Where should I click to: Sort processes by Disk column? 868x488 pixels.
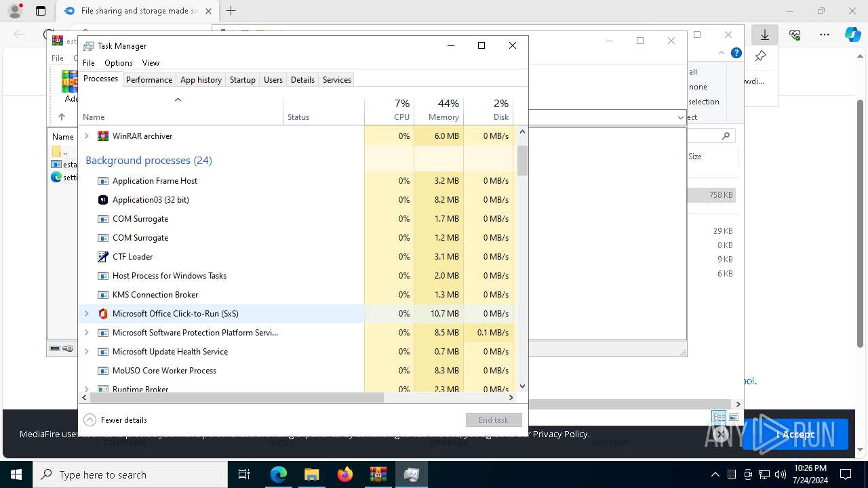click(x=488, y=110)
